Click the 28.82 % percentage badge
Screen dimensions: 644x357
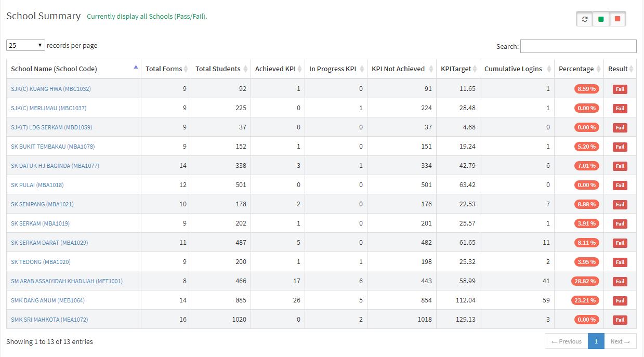pos(585,281)
